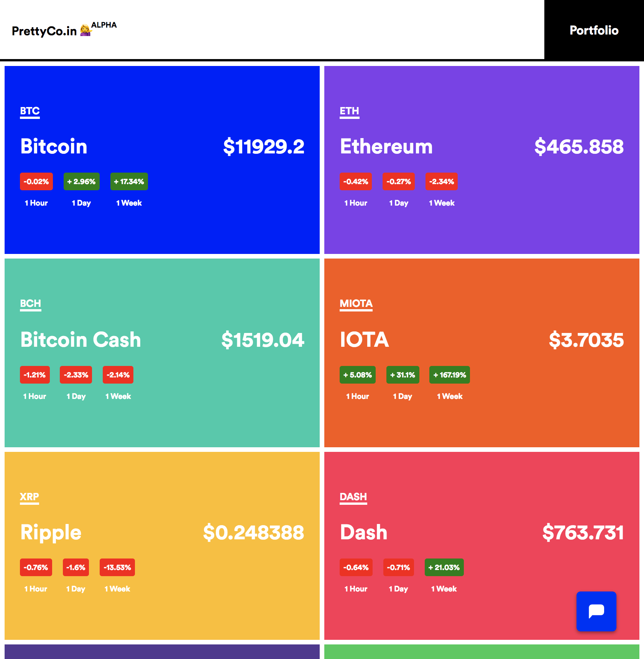Click Dash's +21.03% weekly change badge
This screenshot has height=659, width=644.
(444, 567)
